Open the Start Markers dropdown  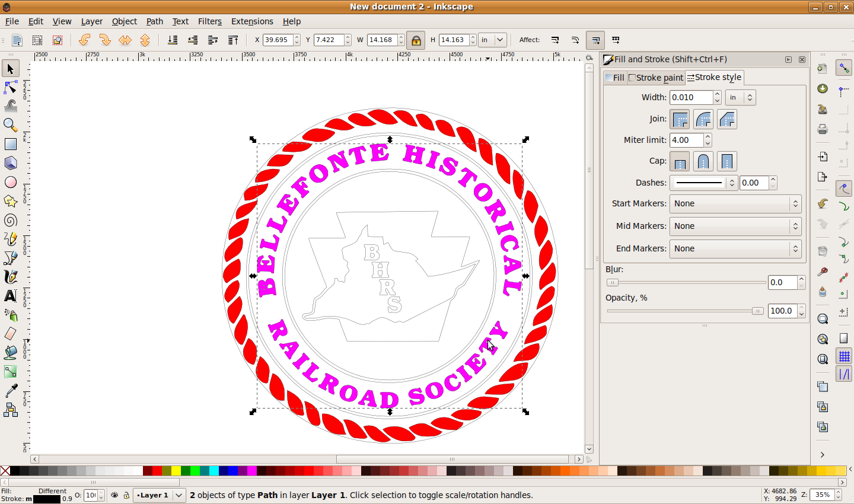pos(735,203)
